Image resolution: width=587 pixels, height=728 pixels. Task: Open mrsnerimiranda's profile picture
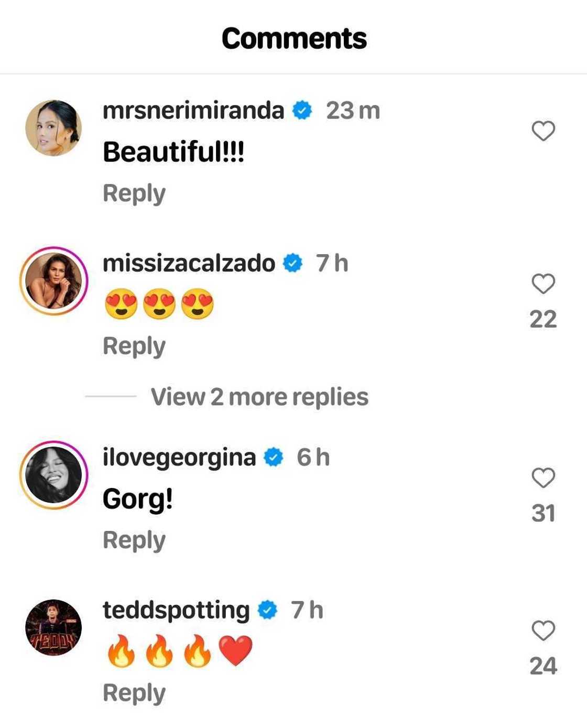coord(53,128)
